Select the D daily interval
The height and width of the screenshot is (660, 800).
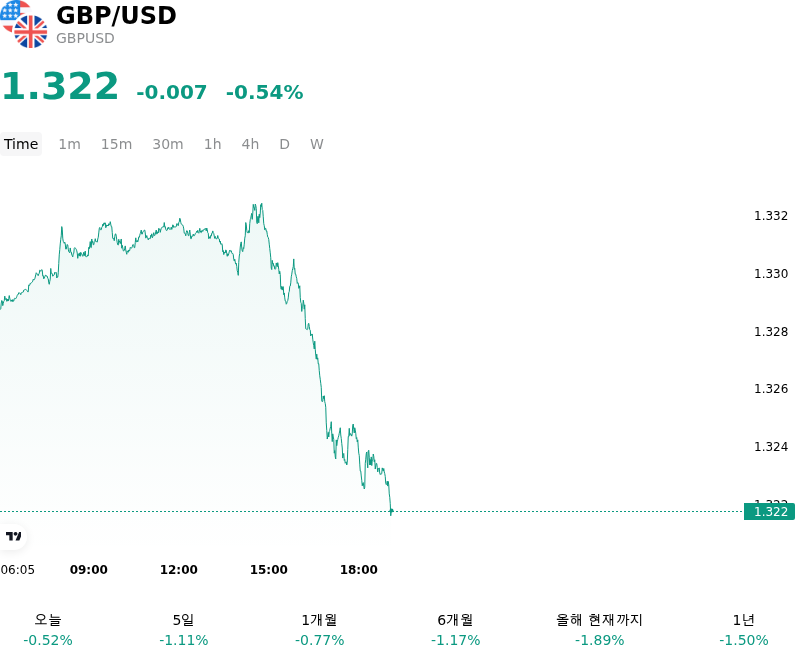pos(285,144)
